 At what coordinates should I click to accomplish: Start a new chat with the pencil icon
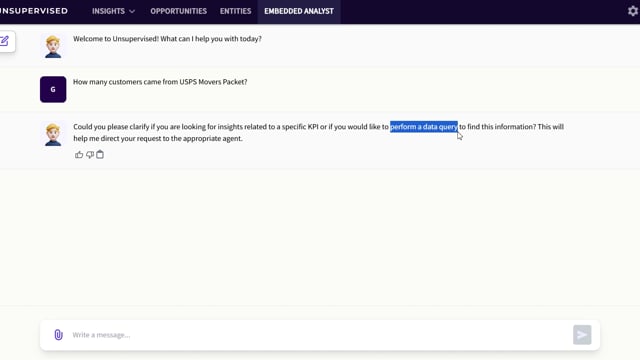click(5, 41)
